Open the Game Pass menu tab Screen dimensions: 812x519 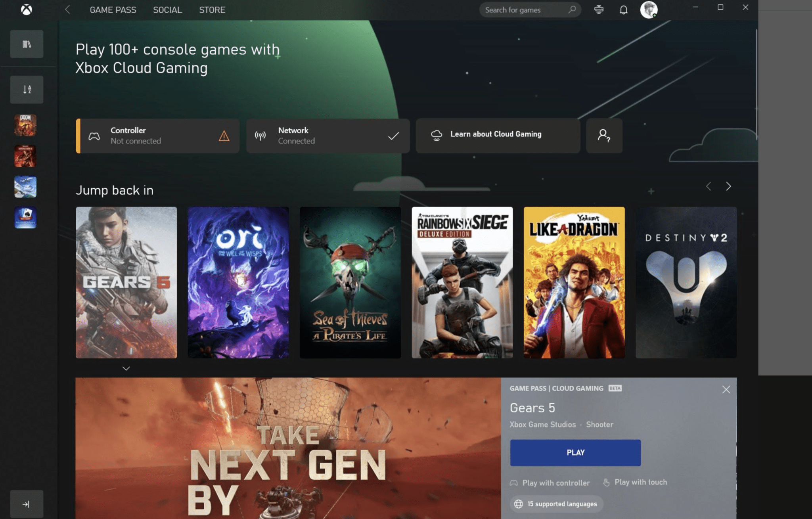[x=113, y=10]
